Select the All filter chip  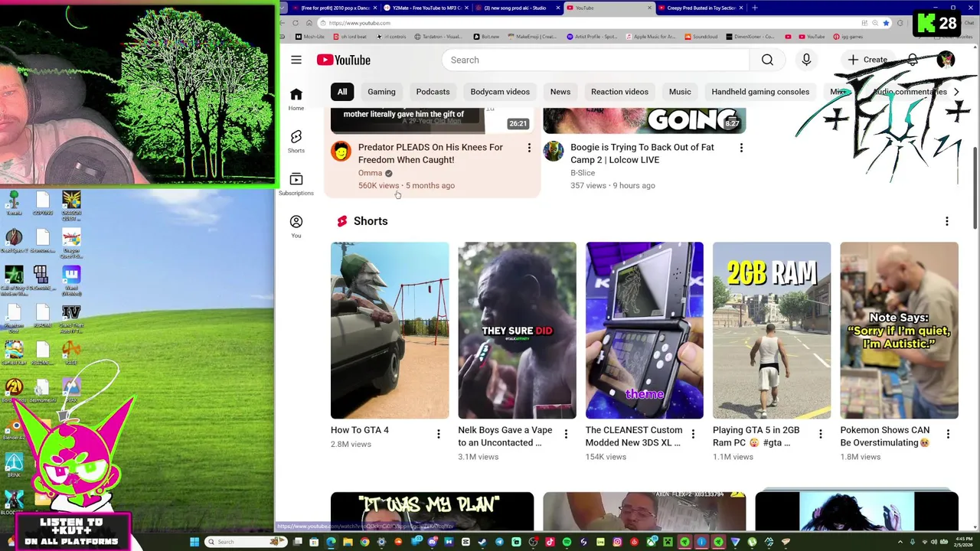[x=342, y=92]
